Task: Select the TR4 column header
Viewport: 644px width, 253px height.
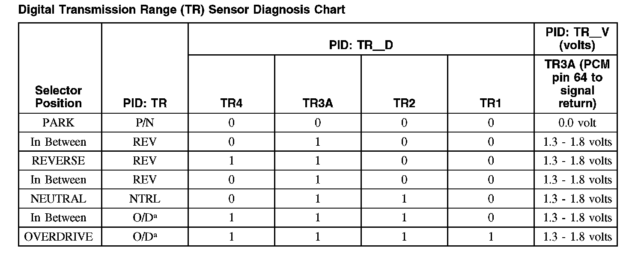Action: tap(231, 103)
